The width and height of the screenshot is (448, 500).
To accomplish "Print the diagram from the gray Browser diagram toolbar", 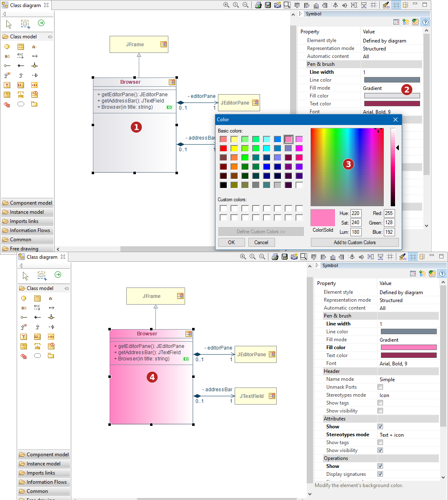I will point(258,5).
